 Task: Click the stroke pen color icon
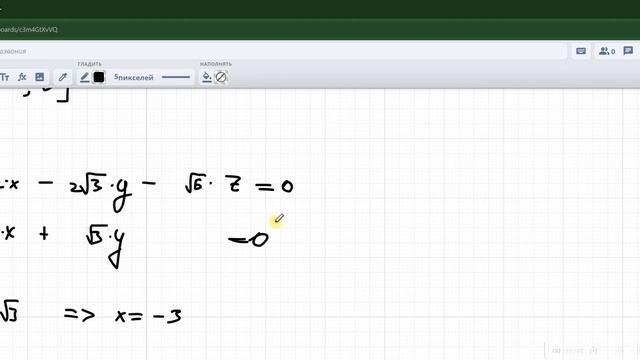point(84,77)
